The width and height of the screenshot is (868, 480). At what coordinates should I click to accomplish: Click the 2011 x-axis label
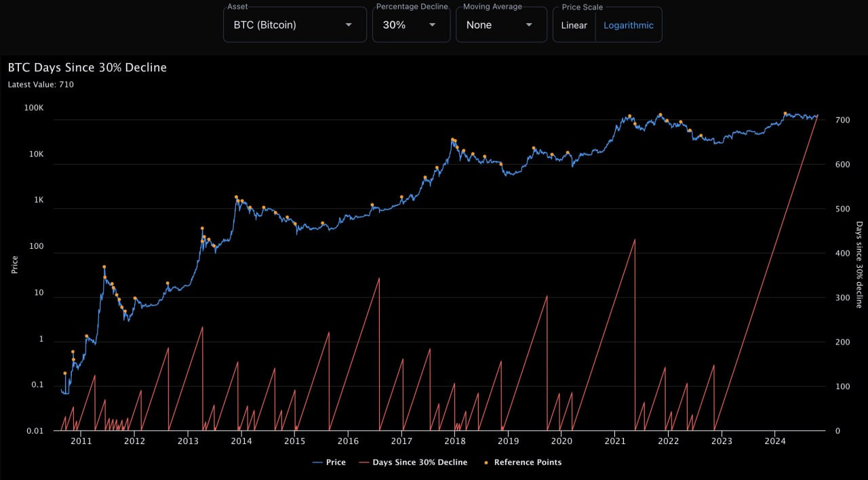[81, 442]
